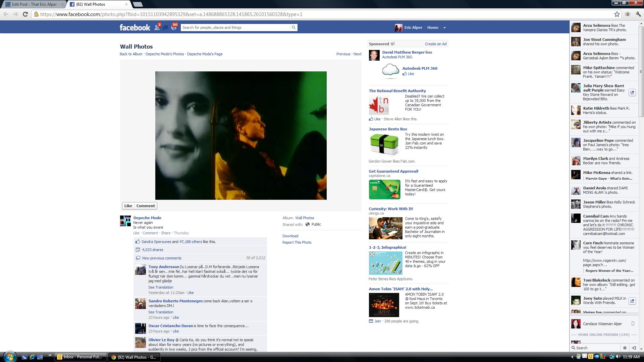Expand View previous comments
The height and width of the screenshot is (362, 644).
(x=161, y=258)
